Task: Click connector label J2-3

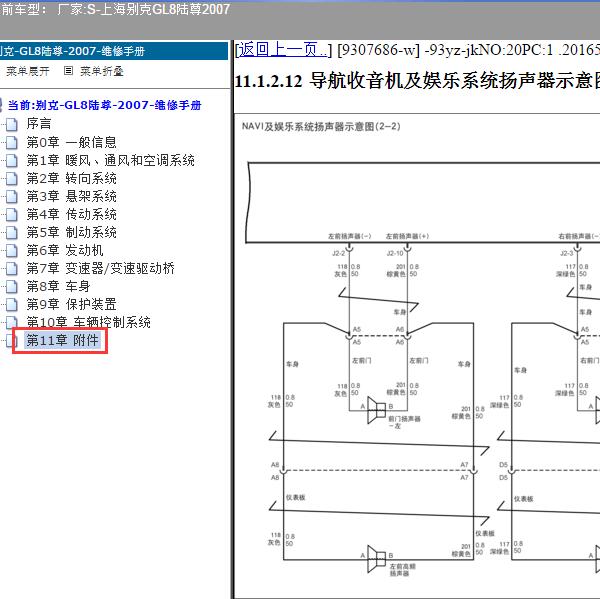Action: (567, 253)
